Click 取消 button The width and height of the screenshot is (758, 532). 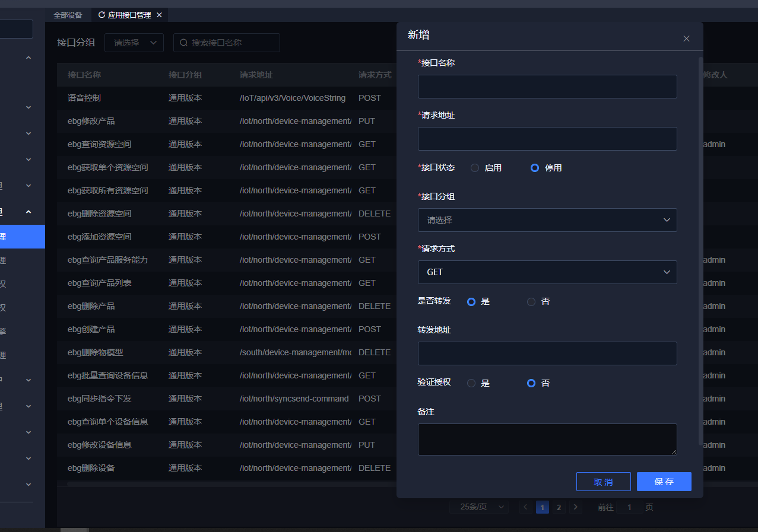click(604, 482)
